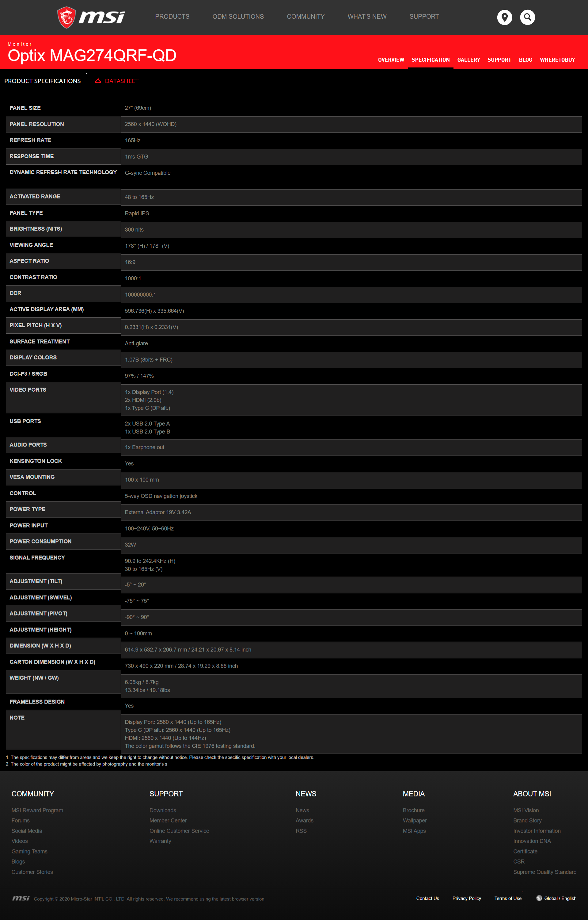Click the search magnifier icon
588x920 pixels.
click(x=527, y=17)
